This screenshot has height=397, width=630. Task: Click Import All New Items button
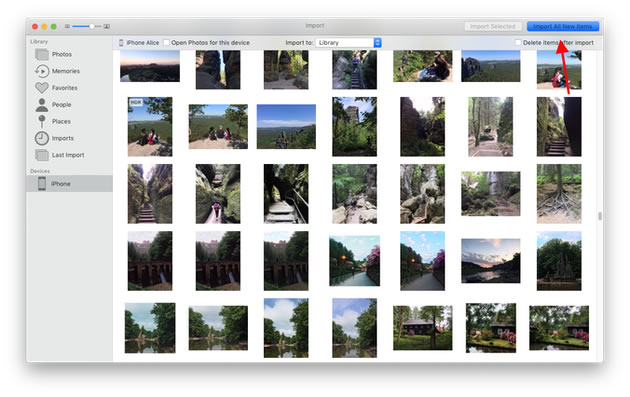[562, 27]
